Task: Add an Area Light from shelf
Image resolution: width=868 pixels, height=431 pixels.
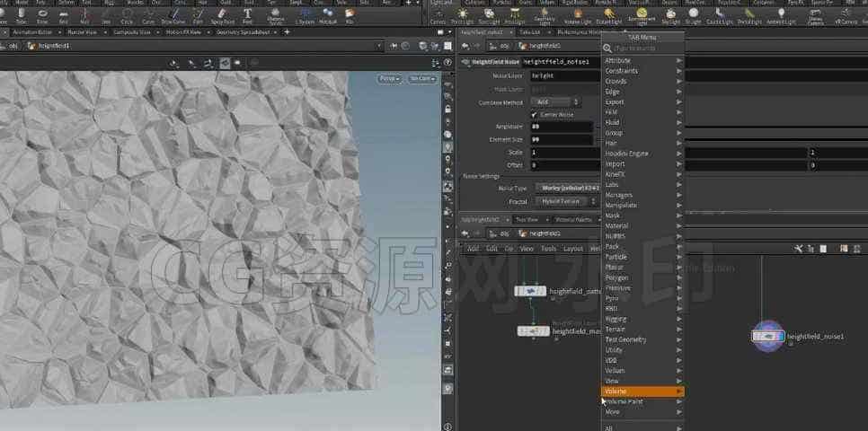Action: [515, 15]
